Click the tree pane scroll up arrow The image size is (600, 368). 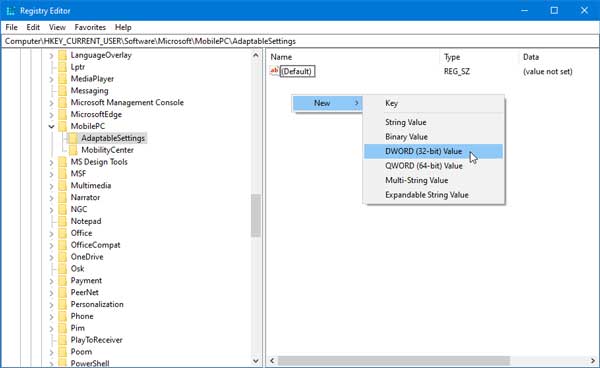256,55
